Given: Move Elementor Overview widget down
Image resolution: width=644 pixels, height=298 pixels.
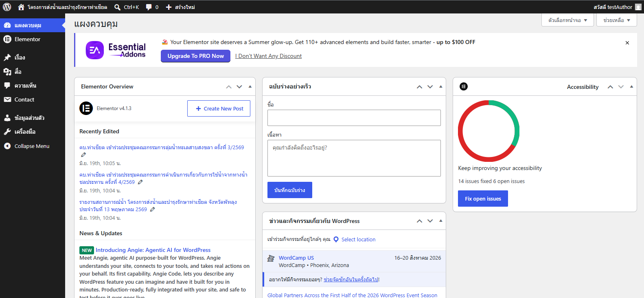Looking at the screenshot, I should click(239, 87).
